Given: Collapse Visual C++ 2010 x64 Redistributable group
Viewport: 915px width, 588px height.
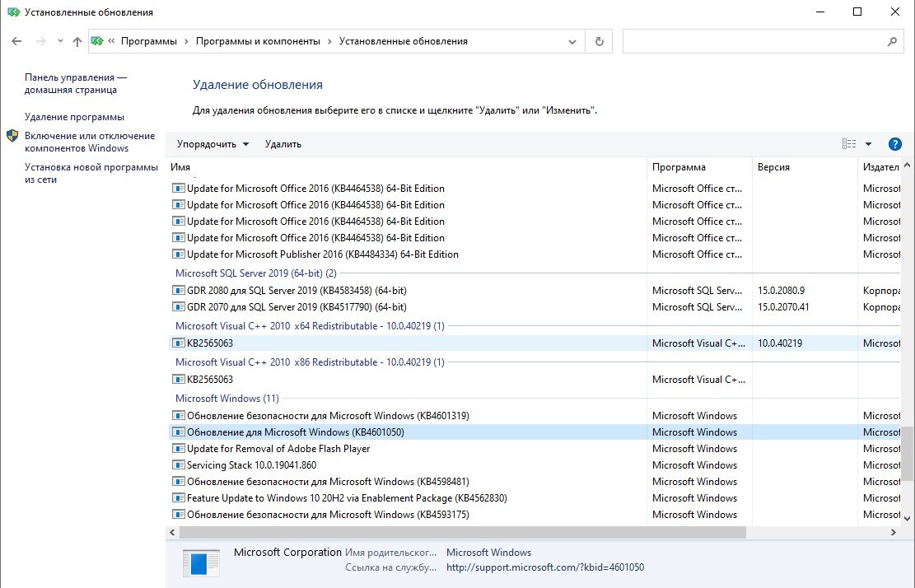Looking at the screenshot, I should [310, 326].
